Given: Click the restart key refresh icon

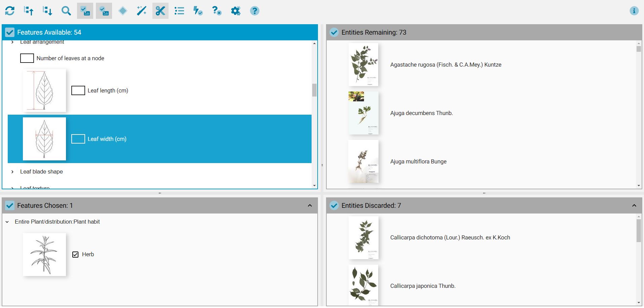Looking at the screenshot, I should [x=10, y=11].
